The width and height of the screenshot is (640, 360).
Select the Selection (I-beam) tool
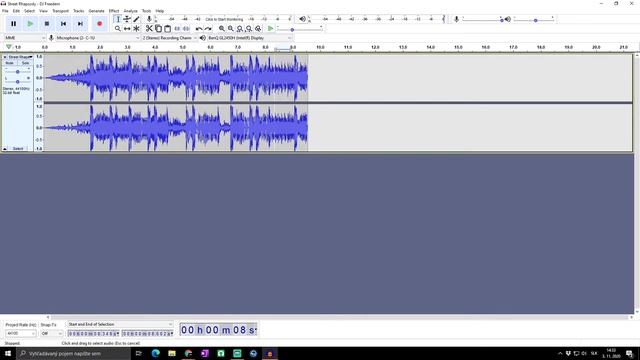click(x=118, y=19)
